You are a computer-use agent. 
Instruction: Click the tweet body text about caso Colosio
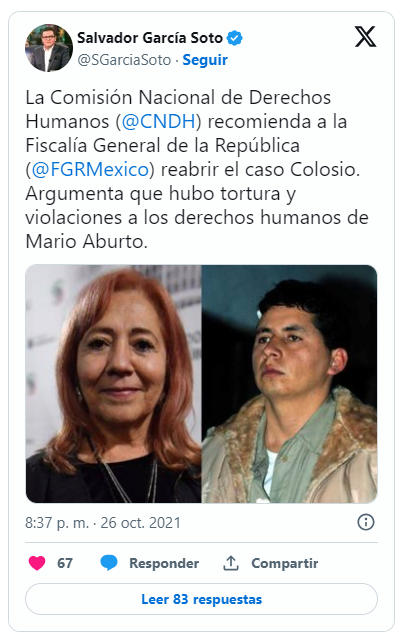click(197, 169)
